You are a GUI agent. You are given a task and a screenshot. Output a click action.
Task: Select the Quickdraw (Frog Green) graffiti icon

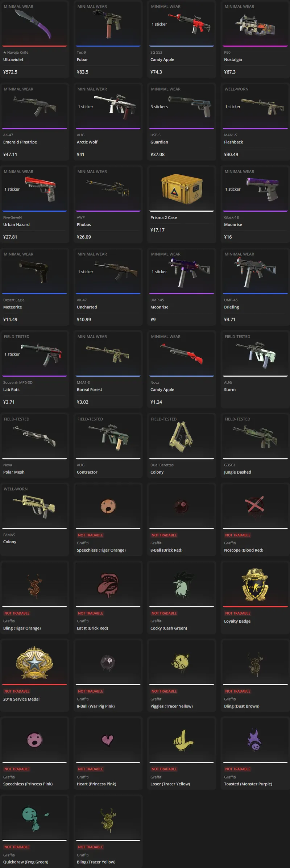tap(34, 819)
